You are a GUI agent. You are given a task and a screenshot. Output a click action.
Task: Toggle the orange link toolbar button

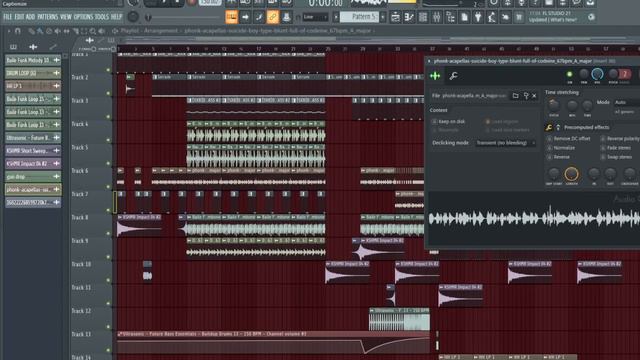[273, 17]
